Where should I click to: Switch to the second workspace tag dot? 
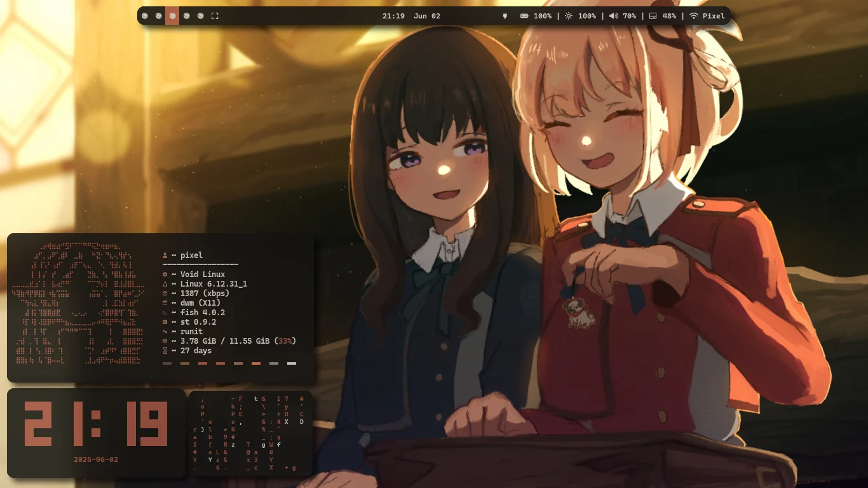point(159,16)
